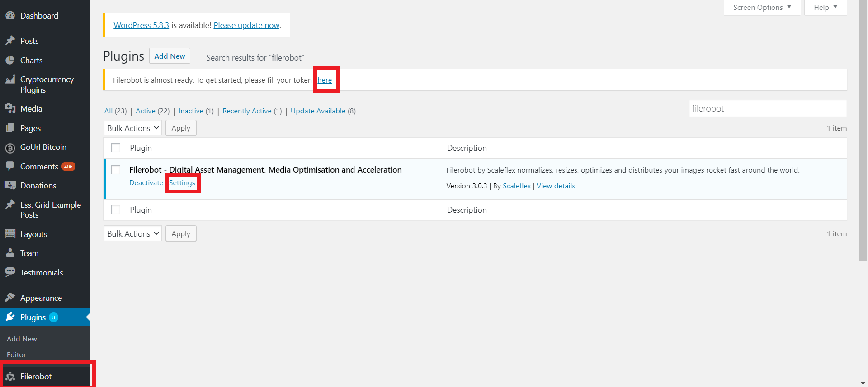Select the Filerobot plugin row checkbox

click(116, 170)
